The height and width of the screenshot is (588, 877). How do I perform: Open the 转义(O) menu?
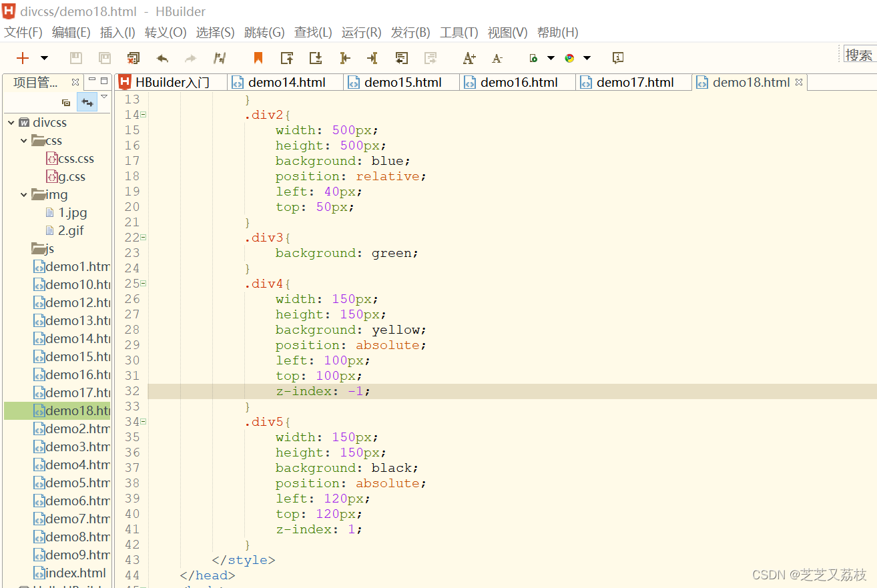(166, 32)
